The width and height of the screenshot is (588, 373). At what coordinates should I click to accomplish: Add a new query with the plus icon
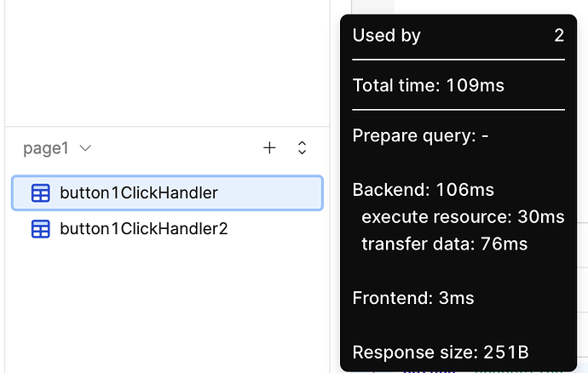[269, 147]
